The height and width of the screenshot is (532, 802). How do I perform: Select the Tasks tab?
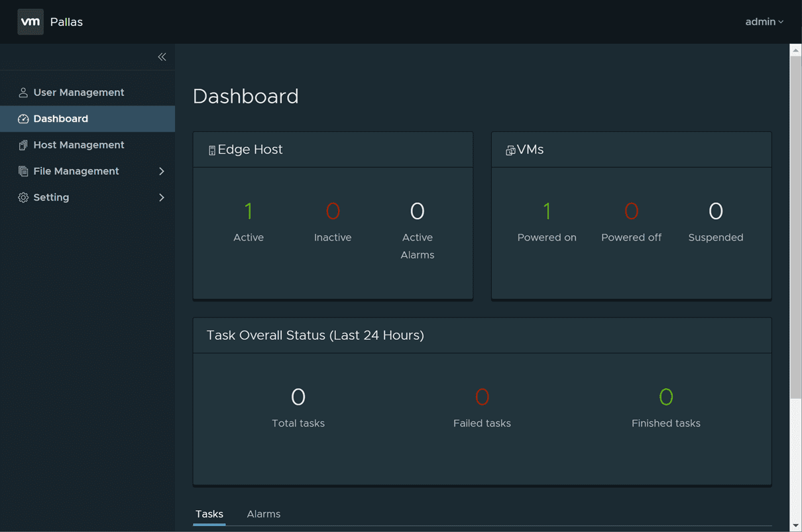point(209,514)
